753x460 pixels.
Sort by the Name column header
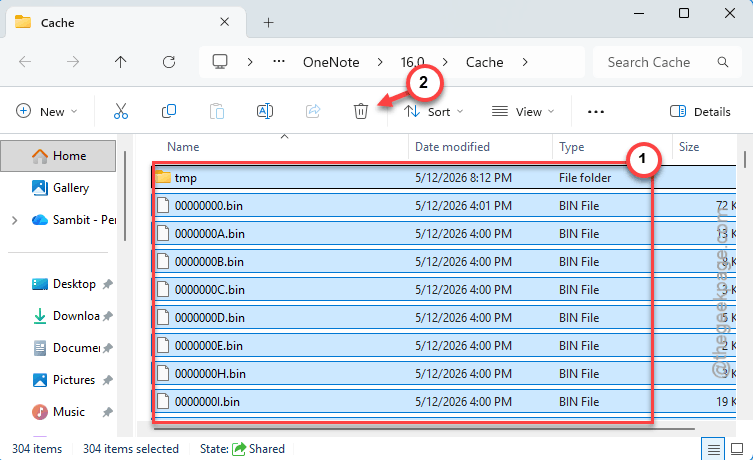click(183, 147)
